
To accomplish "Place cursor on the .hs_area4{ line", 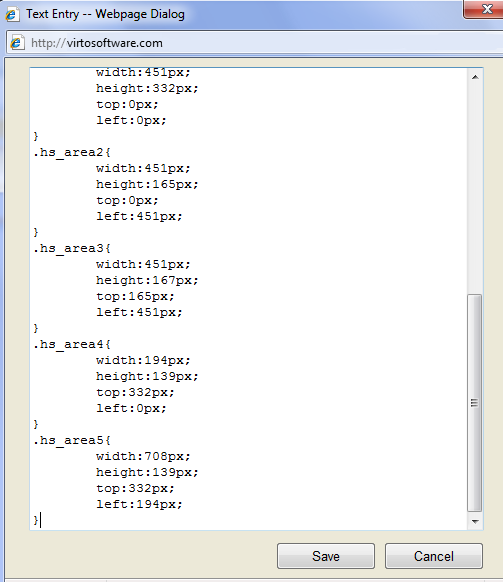I will tap(72, 344).
